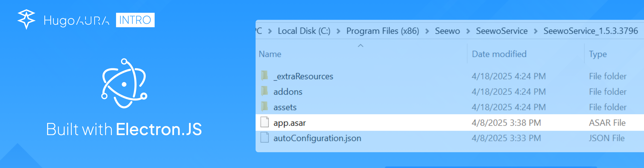Navigate to Local Disk (C:) breadcrumb
The height and width of the screenshot is (168, 644).
click(x=304, y=31)
